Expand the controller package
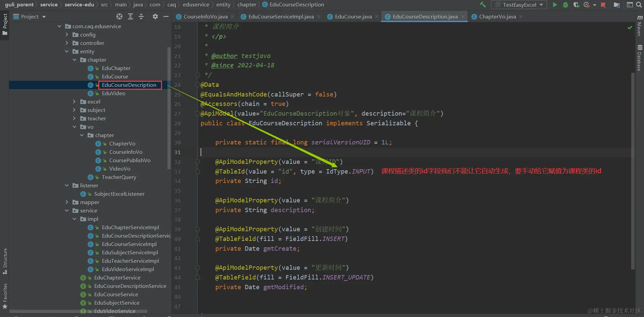644x317 pixels. 67,43
